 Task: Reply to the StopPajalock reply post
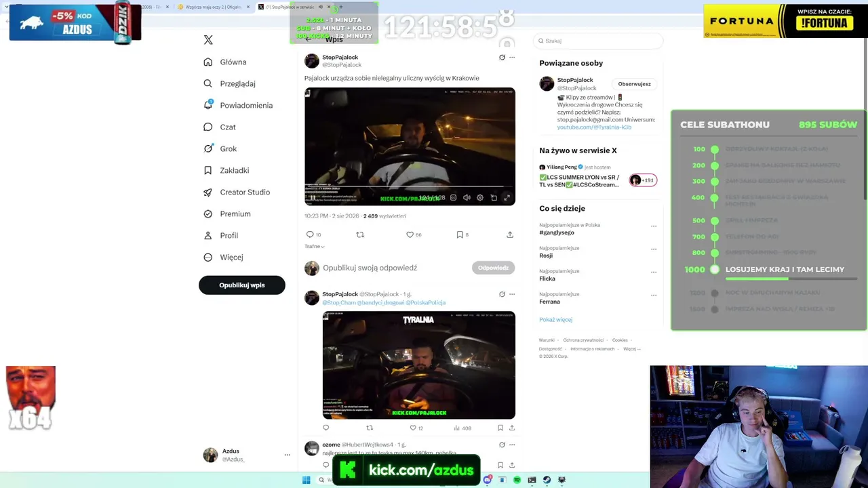(x=325, y=428)
